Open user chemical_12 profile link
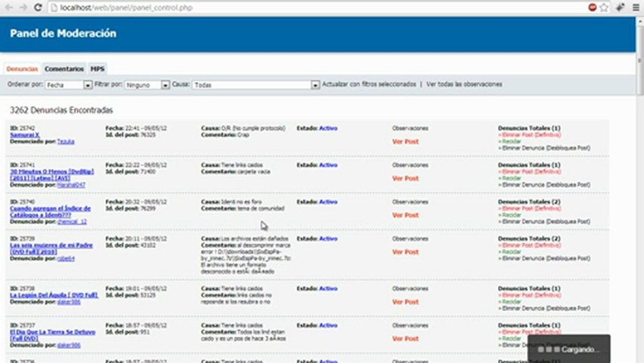This screenshot has width=644, height=363. pyautogui.click(x=72, y=221)
